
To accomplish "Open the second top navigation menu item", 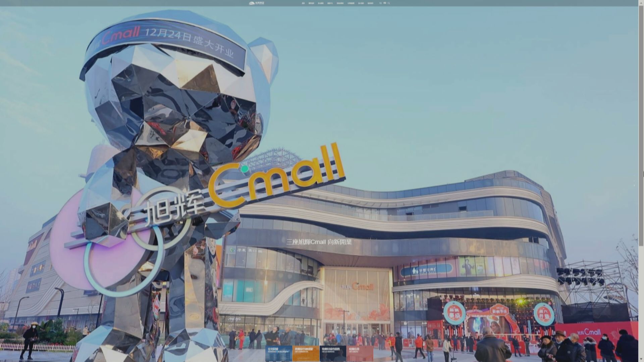I will [x=311, y=3].
